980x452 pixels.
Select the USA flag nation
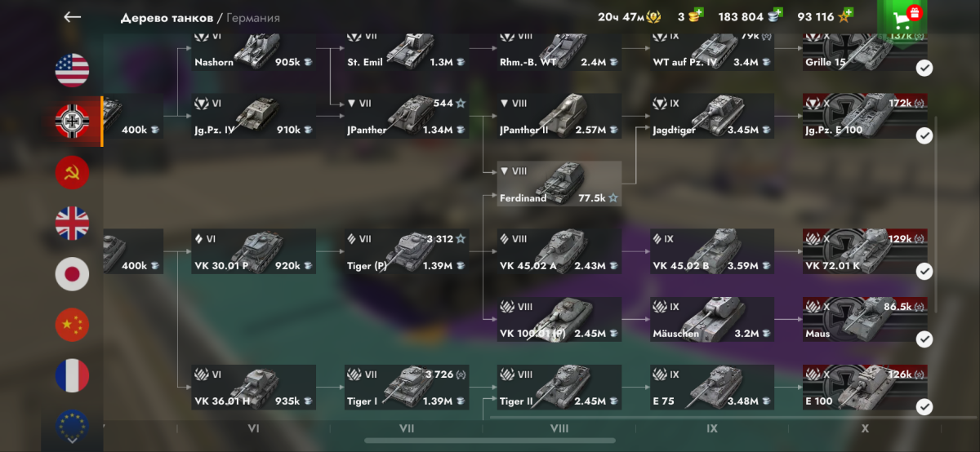[x=72, y=70]
